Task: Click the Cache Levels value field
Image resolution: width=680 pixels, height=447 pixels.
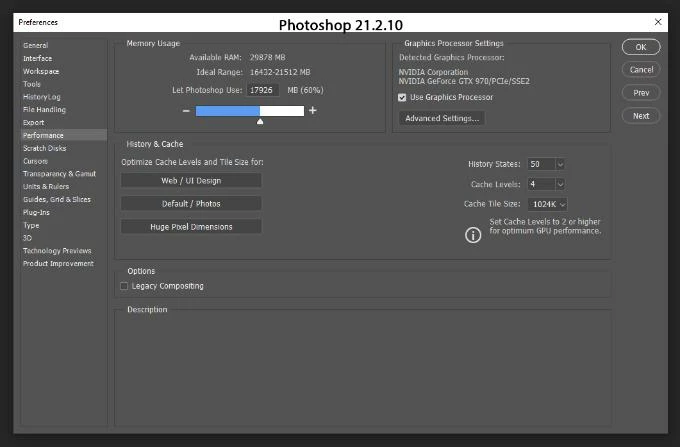Action: point(541,184)
